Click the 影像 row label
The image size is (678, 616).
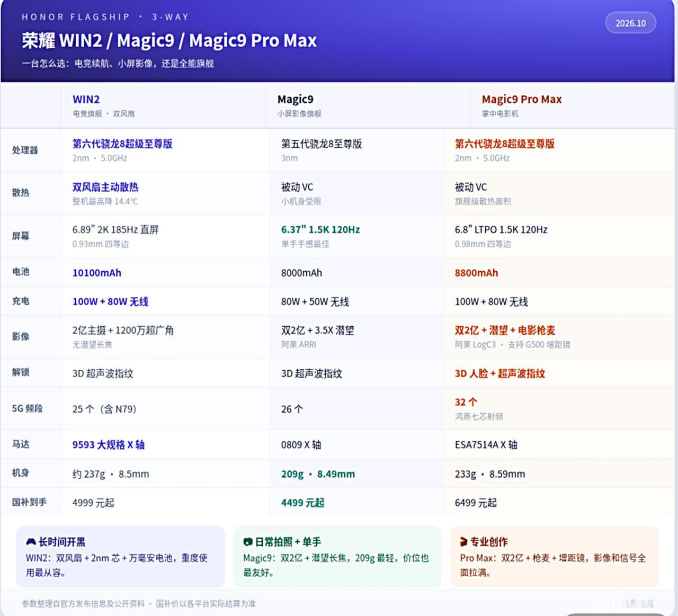(21, 337)
